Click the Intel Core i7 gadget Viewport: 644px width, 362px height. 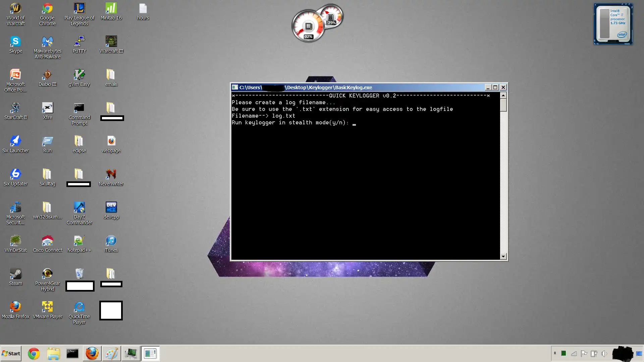coord(613,24)
